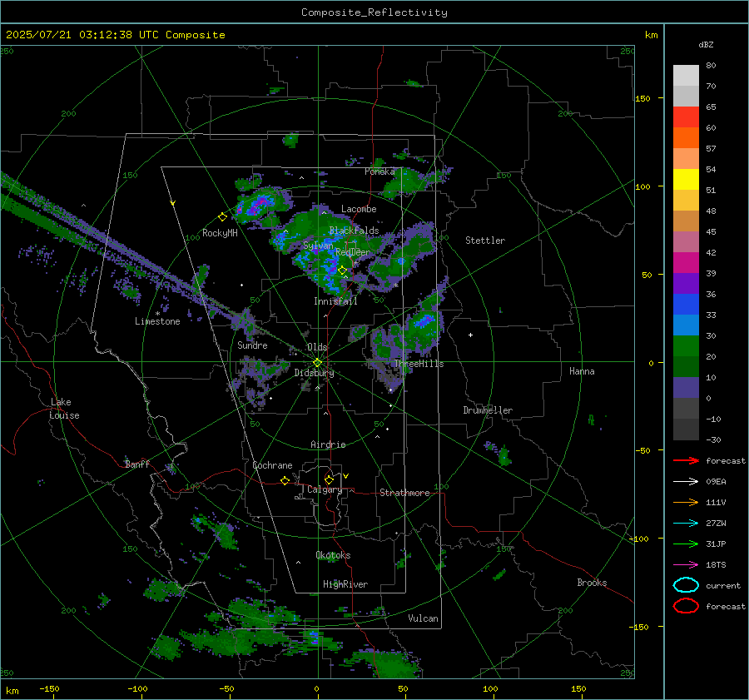Click the Strathmore label
This screenshot has width=749, height=700.
(404, 493)
